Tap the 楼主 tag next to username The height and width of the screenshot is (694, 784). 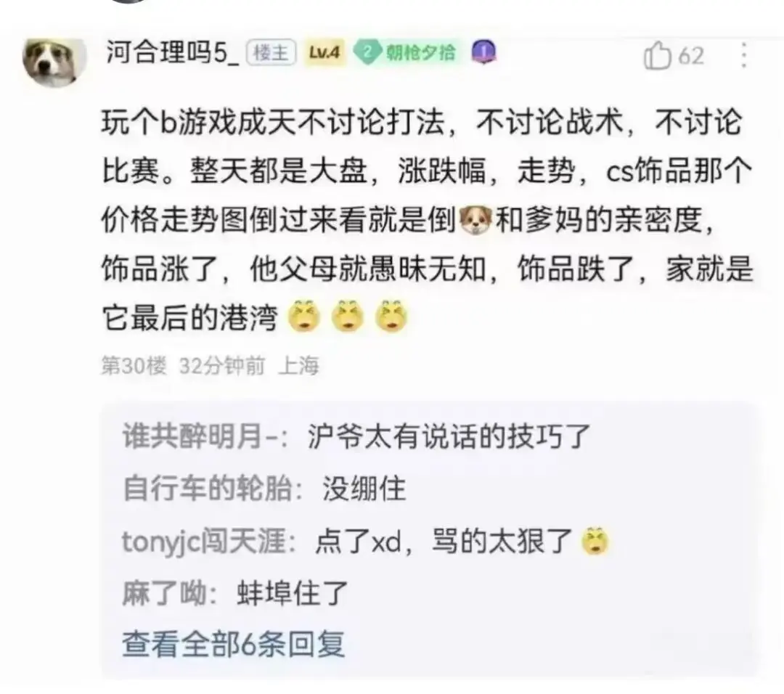[x=271, y=52]
